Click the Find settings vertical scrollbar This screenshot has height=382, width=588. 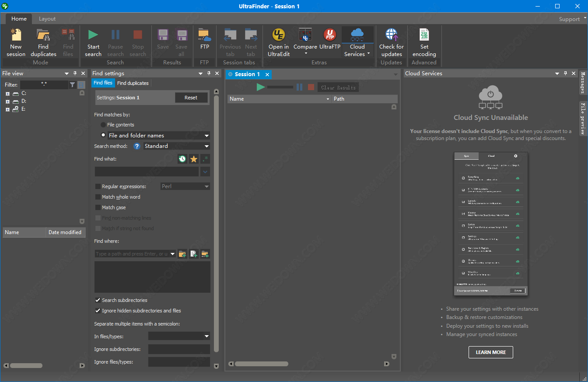pos(217,223)
